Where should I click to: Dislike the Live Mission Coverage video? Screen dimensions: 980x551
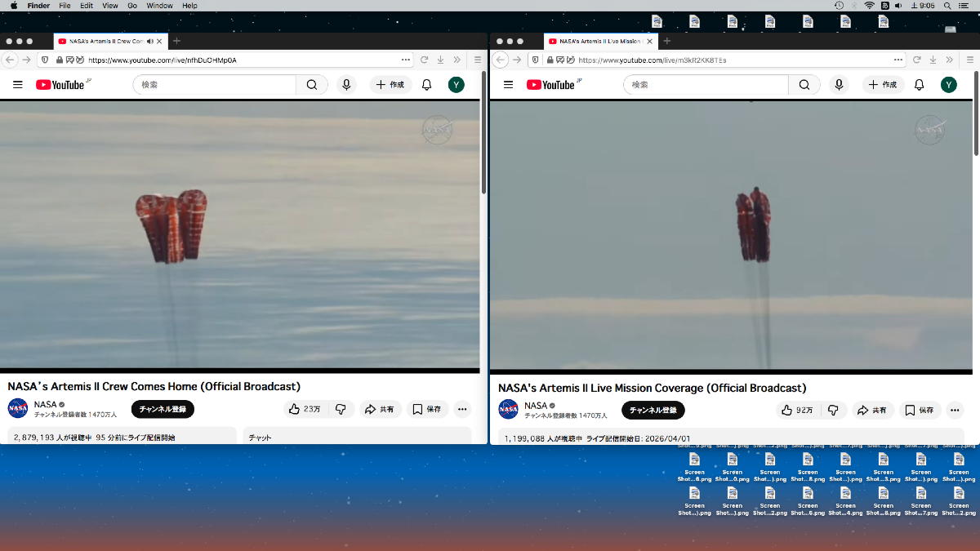pyautogui.click(x=833, y=411)
